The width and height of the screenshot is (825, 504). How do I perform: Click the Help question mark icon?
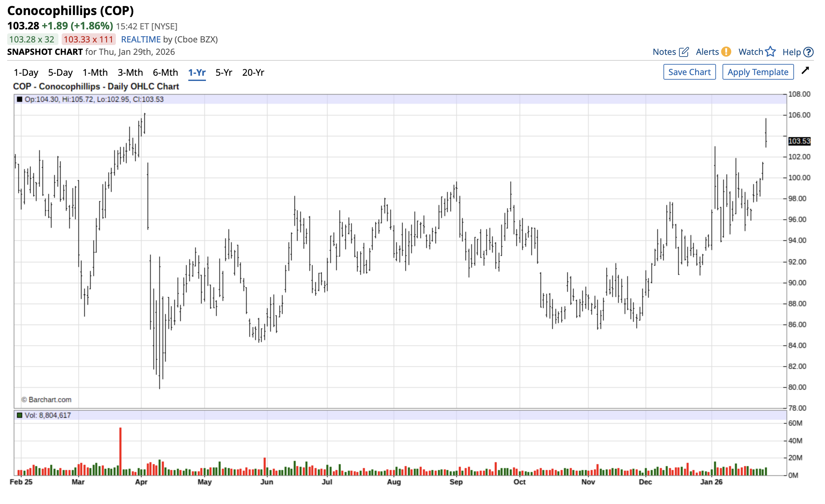(808, 52)
